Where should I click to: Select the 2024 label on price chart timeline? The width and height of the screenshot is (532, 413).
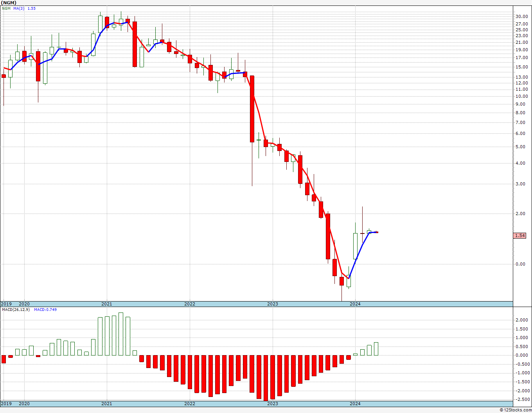[355, 304]
